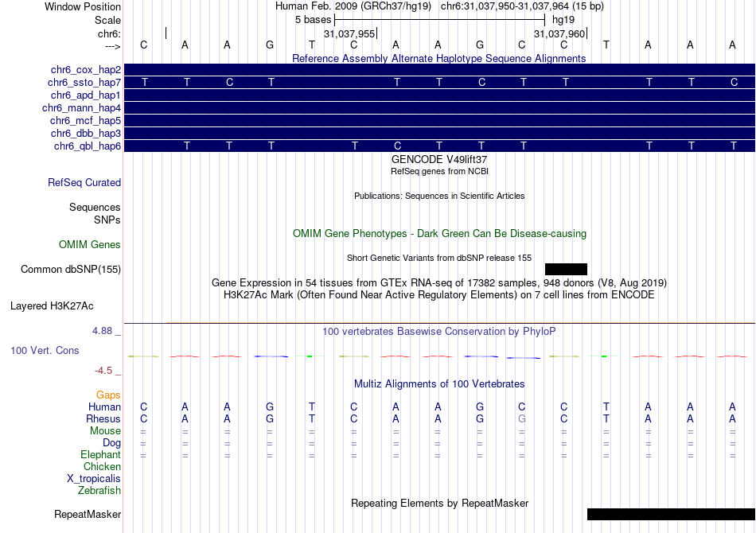Click the GTEx Gene Expression track title
The height and width of the screenshot is (533, 756).
pyautogui.click(x=439, y=282)
